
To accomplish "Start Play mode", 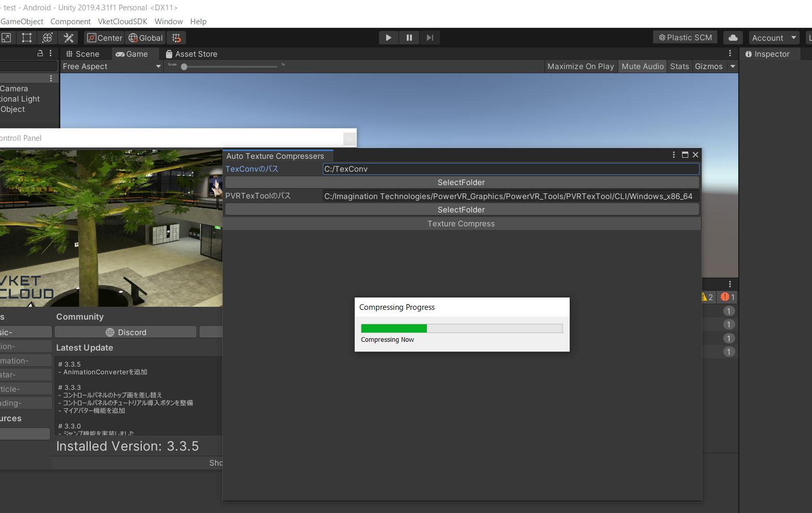I will [x=388, y=38].
